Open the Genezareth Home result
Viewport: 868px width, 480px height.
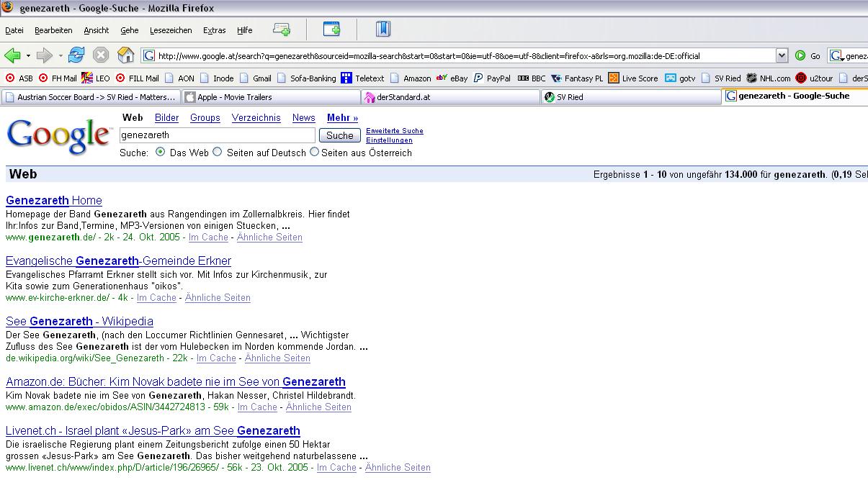click(x=54, y=201)
